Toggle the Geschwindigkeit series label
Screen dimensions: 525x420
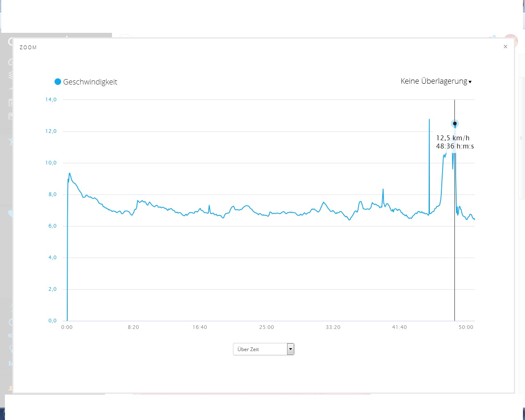(90, 82)
